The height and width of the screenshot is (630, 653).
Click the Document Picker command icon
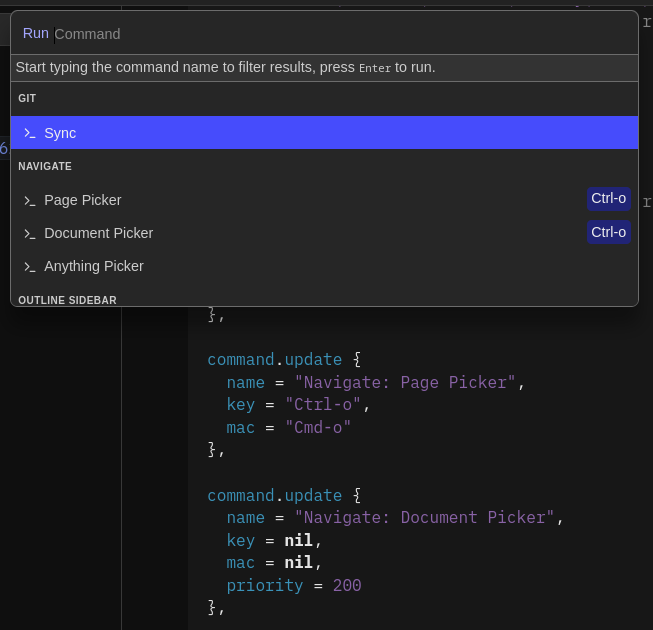pos(30,233)
